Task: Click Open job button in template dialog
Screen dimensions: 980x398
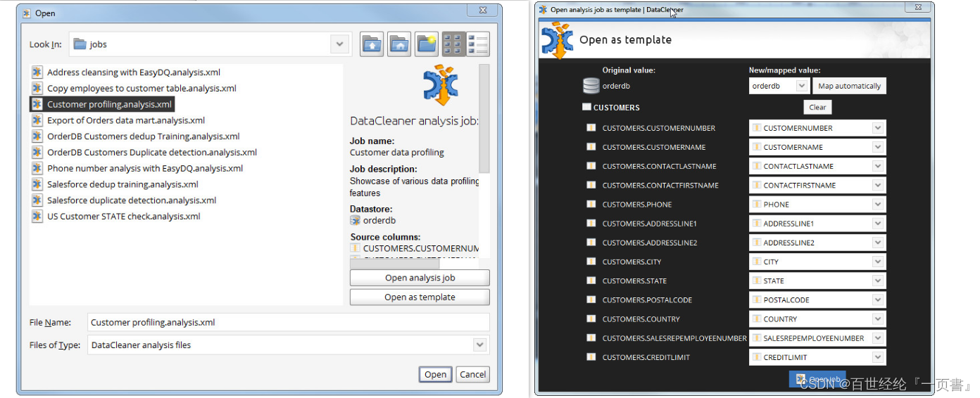Action: pyautogui.click(x=817, y=380)
